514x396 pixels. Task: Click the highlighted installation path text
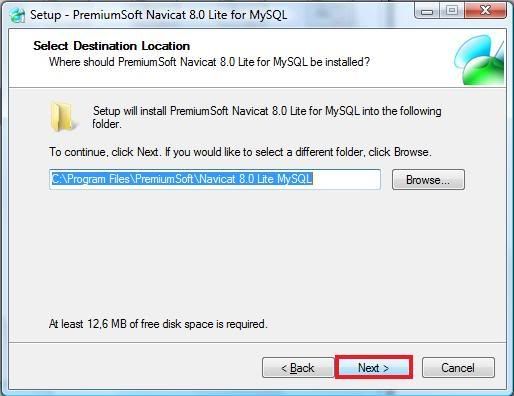click(182, 179)
